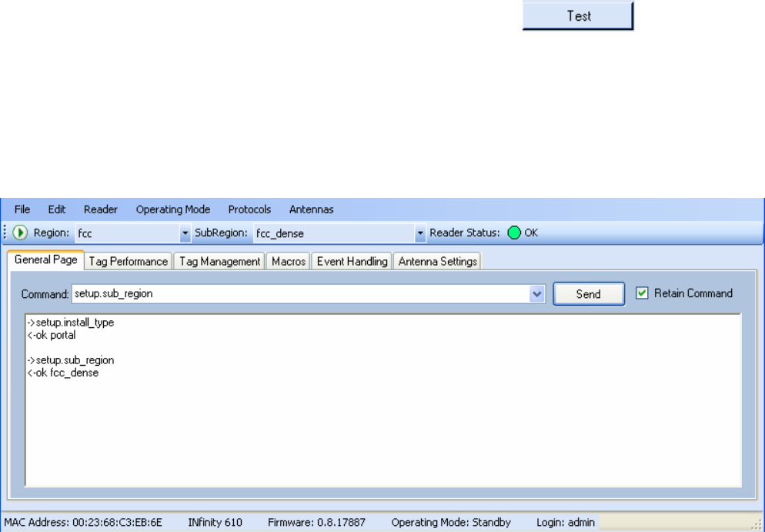
Task: Click the 'ok portal' response line
Action: [52, 336]
